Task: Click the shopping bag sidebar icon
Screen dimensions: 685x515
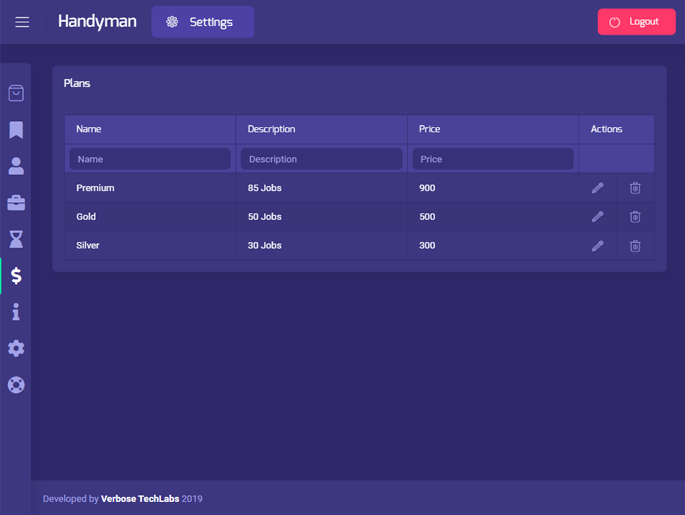Action: [x=16, y=93]
